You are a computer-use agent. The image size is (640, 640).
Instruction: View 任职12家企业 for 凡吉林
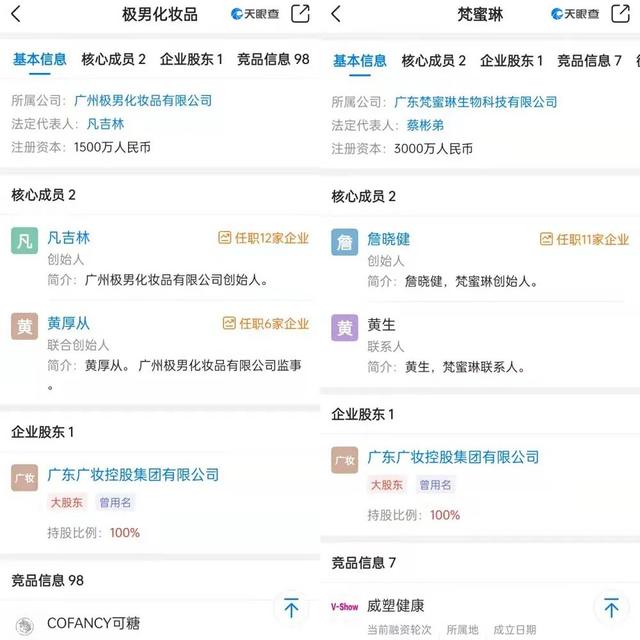pos(264,238)
